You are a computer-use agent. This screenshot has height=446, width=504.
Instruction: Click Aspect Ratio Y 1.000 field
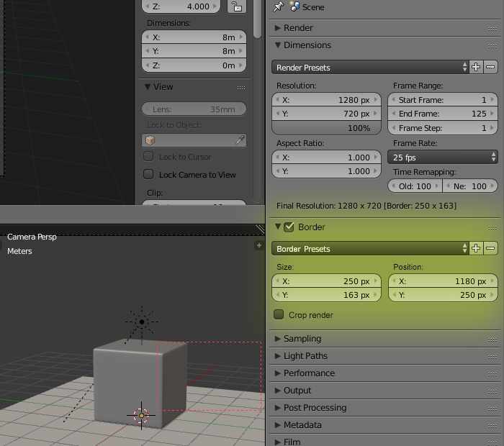pos(326,171)
